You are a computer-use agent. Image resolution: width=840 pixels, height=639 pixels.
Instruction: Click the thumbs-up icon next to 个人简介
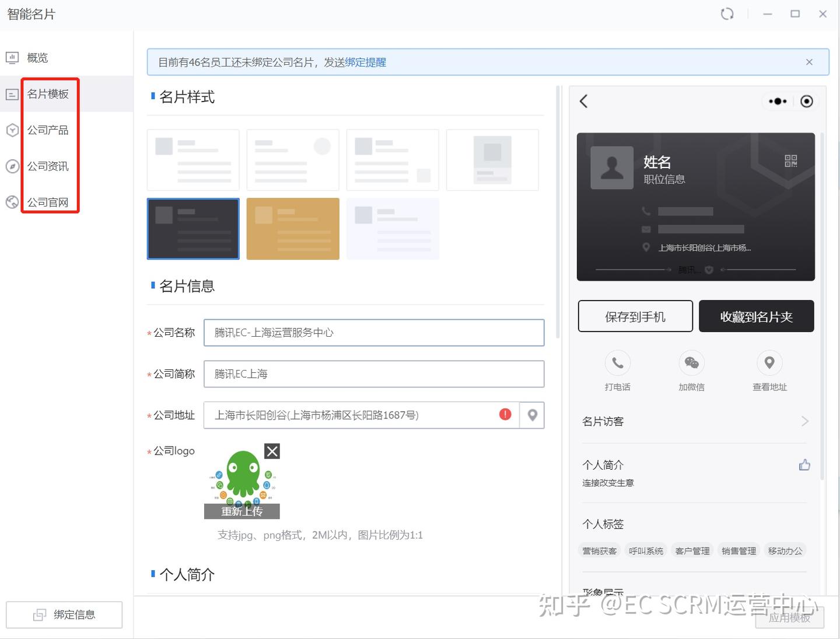pyautogui.click(x=804, y=465)
